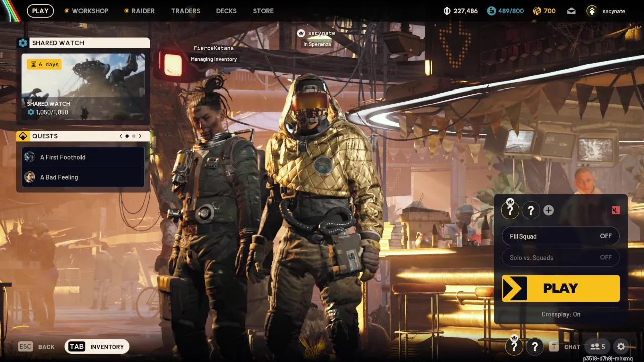Image resolution: width=644 pixels, height=362 pixels.
Task: Open the secynate profile icon at top right
Action: pos(592,11)
